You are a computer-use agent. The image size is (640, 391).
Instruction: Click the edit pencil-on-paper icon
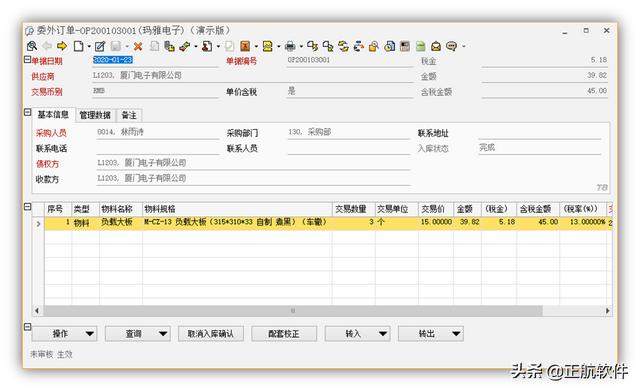[100, 46]
